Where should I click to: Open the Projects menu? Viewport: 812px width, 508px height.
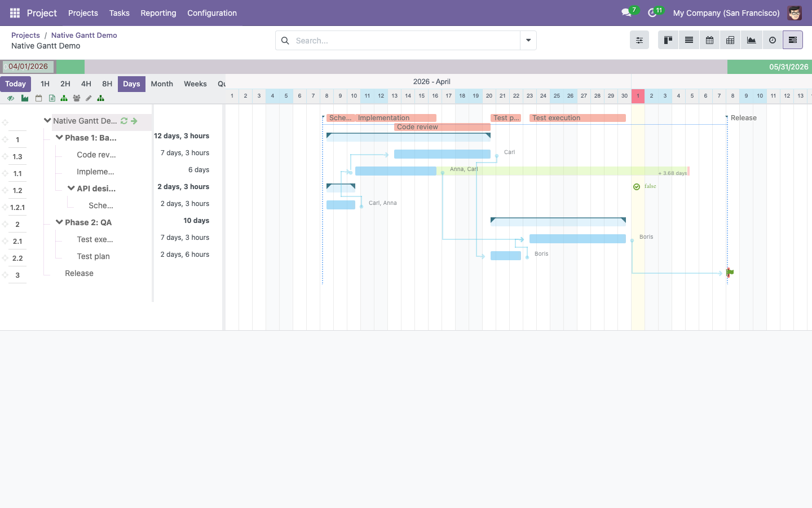coord(83,13)
